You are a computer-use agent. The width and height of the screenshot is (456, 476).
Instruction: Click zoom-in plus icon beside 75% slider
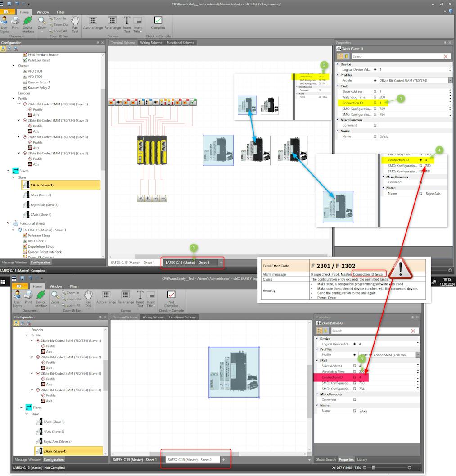(x=409, y=468)
